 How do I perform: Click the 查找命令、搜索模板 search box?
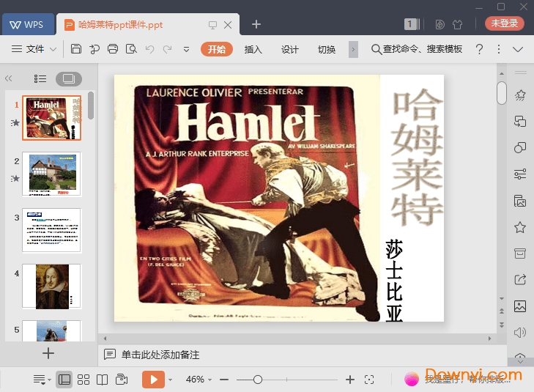(x=417, y=49)
